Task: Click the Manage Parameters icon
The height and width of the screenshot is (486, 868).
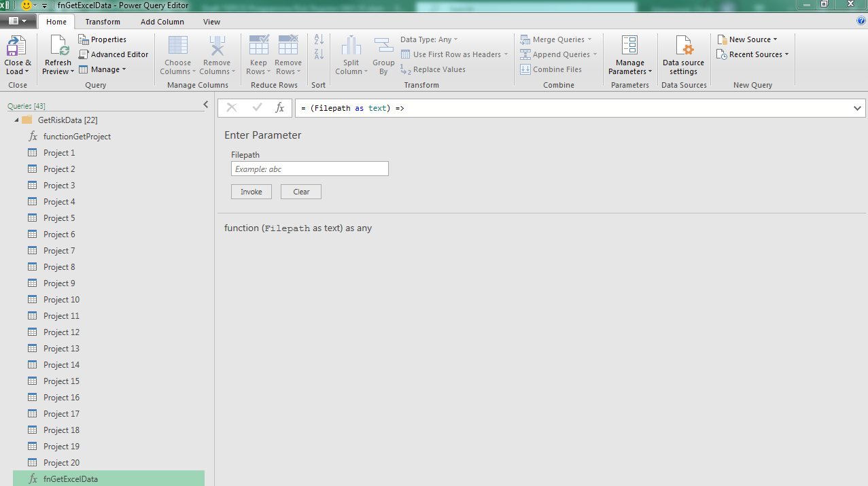Action: click(x=630, y=46)
